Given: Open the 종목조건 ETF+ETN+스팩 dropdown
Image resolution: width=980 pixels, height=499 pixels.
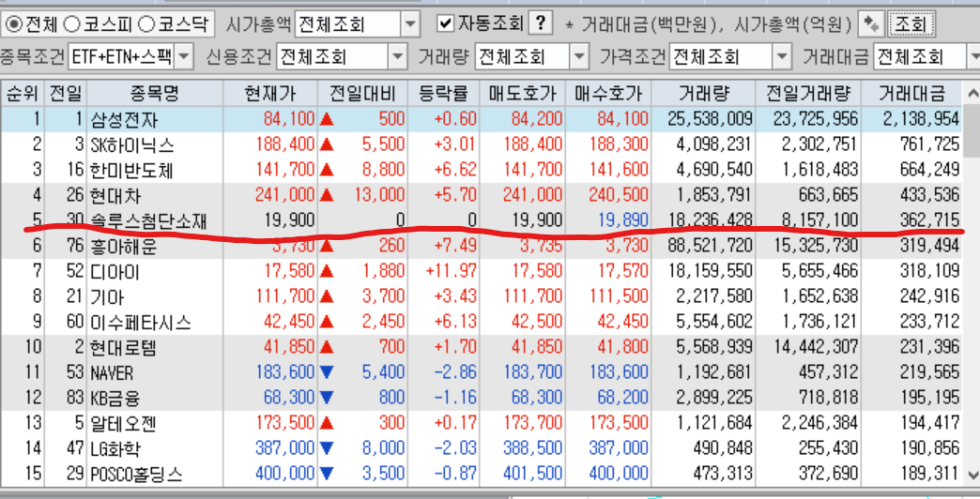Looking at the screenshot, I should pos(183,57).
